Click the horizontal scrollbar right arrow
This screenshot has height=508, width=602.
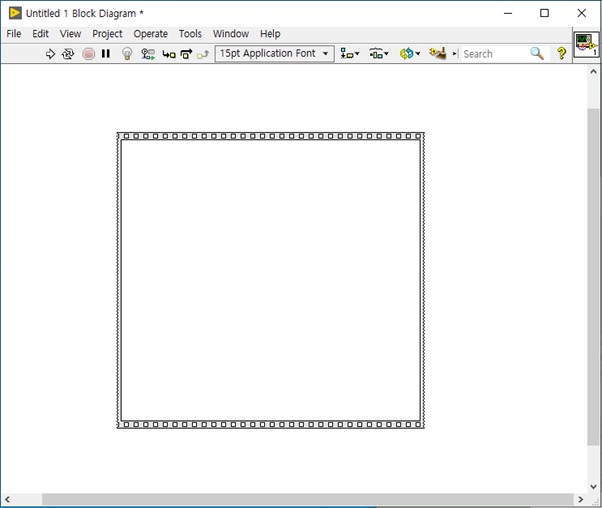pyautogui.click(x=580, y=499)
